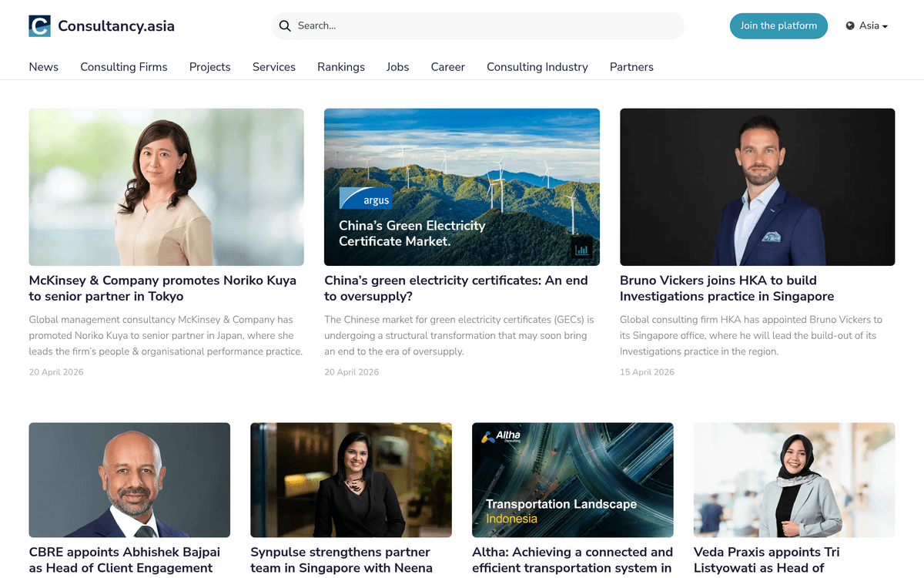Viewport: 924px width, 578px height.
Task: Click the search magnifier icon
Action: click(285, 26)
